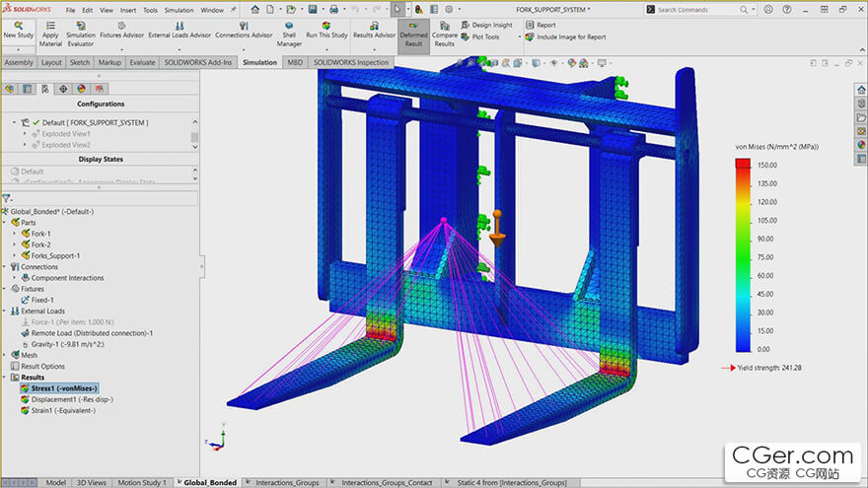868x488 pixels.
Task: Toggle Deformed Result display
Action: [413, 35]
